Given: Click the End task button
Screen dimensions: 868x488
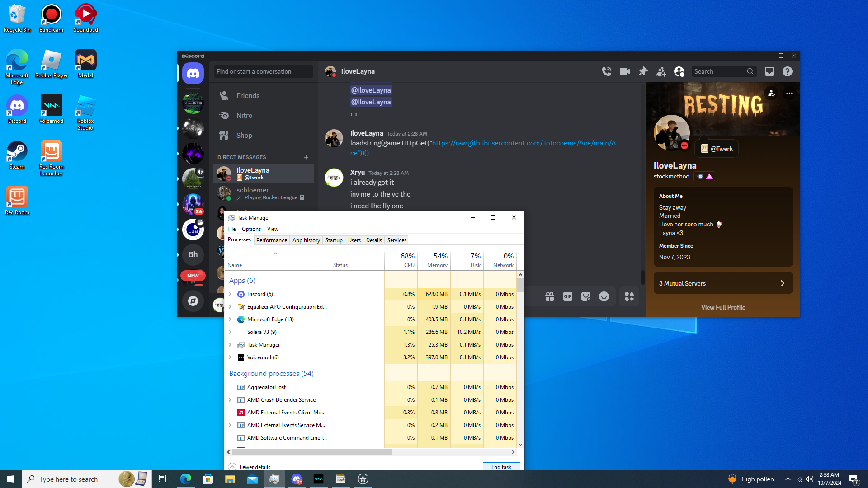Looking at the screenshot, I should pos(501,467).
